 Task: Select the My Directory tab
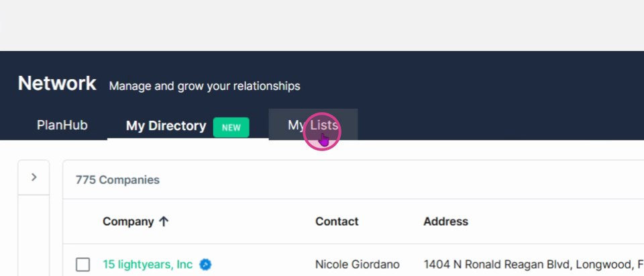coord(166,126)
